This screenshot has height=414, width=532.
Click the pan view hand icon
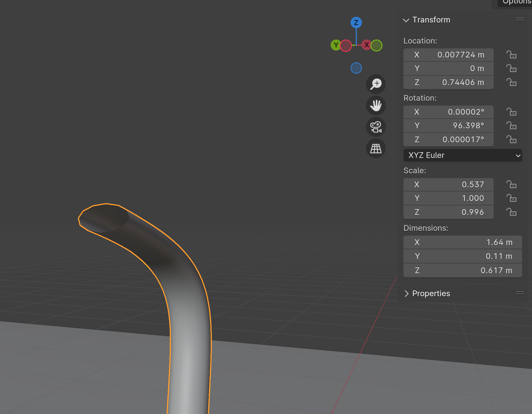click(x=376, y=106)
